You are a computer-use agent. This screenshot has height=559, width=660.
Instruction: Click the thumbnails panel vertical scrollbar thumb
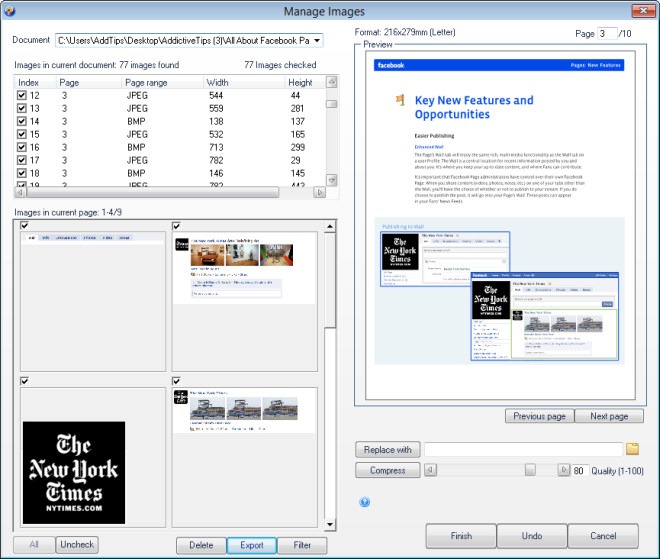pyautogui.click(x=330, y=280)
